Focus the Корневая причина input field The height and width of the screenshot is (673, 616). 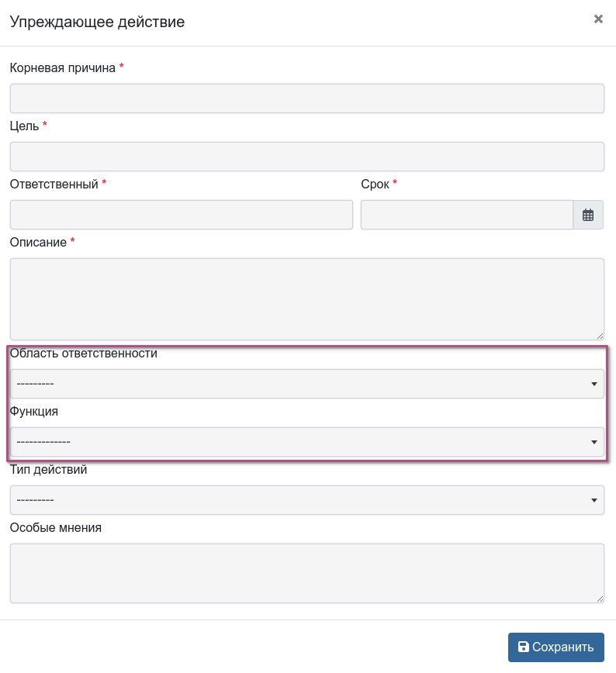tap(306, 98)
